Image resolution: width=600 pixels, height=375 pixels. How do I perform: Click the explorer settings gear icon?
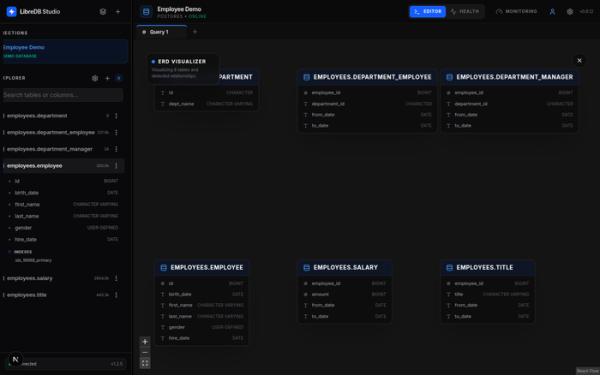pyautogui.click(x=95, y=78)
